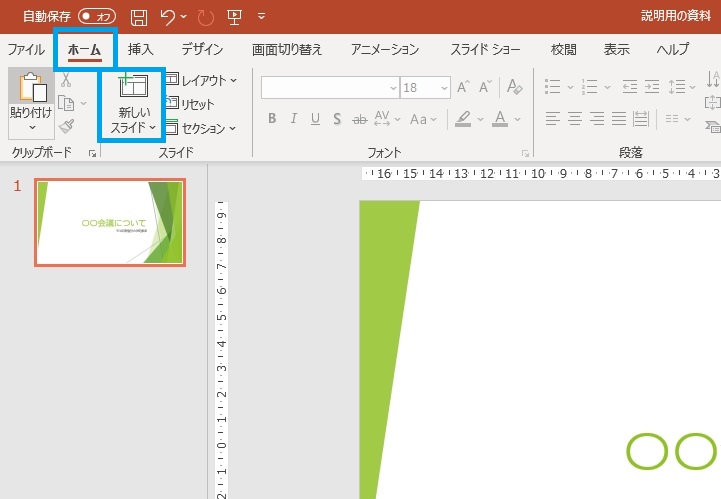Align text left
721x499 pixels.
552,119
